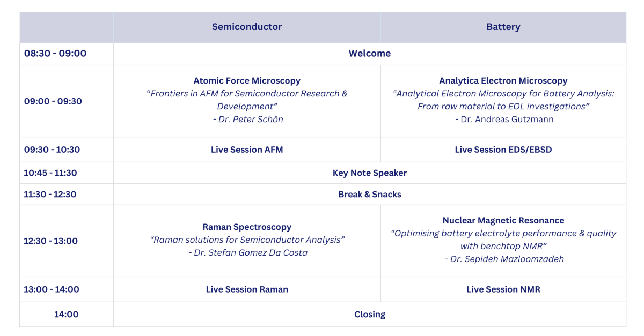Click the Nuclear Magnetic Resonance title

point(503,221)
